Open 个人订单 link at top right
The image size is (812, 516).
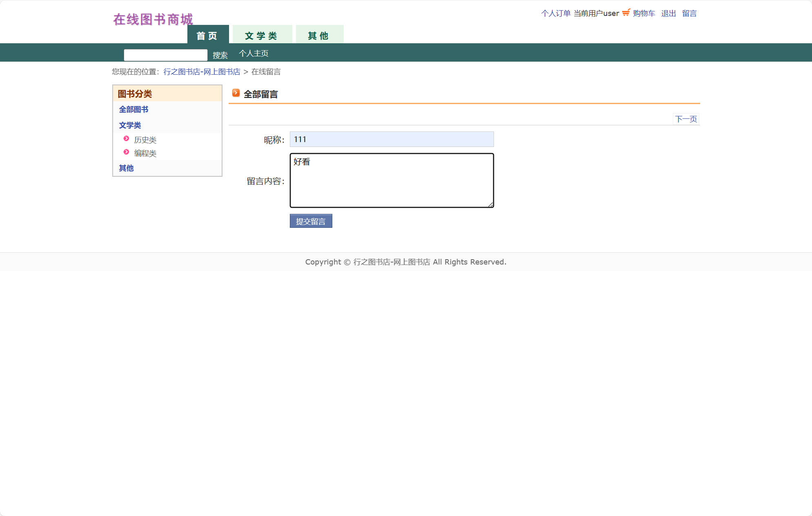pyautogui.click(x=556, y=13)
